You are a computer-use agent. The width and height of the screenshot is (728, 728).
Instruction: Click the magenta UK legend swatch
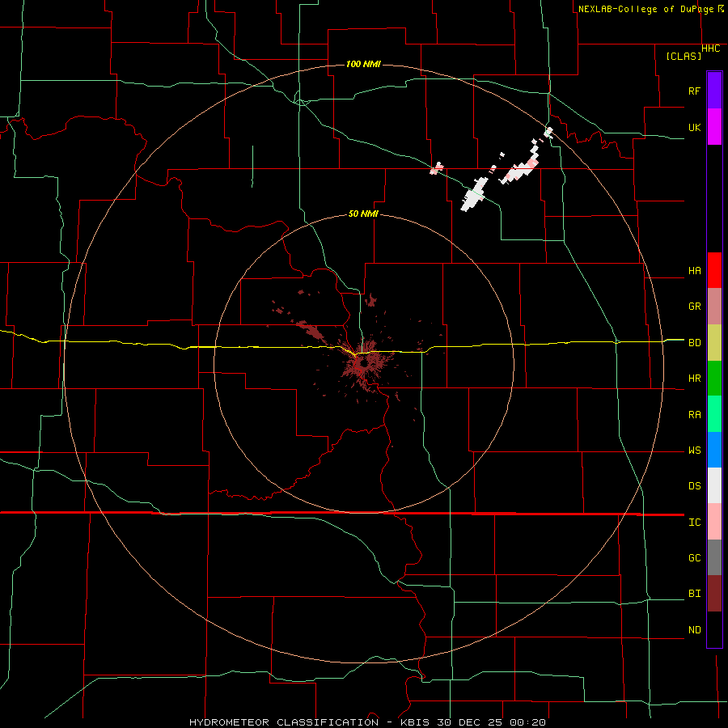[x=714, y=127]
